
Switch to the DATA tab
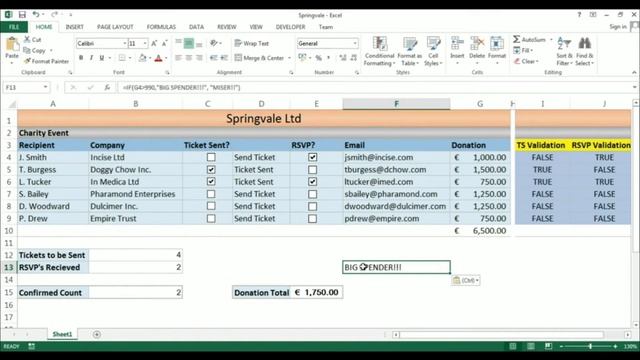196,27
